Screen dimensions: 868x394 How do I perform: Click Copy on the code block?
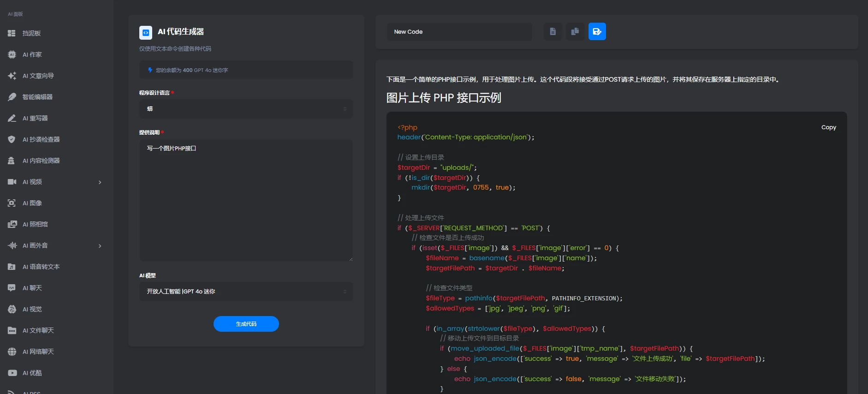pyautogui.click(x=828, y=127)
